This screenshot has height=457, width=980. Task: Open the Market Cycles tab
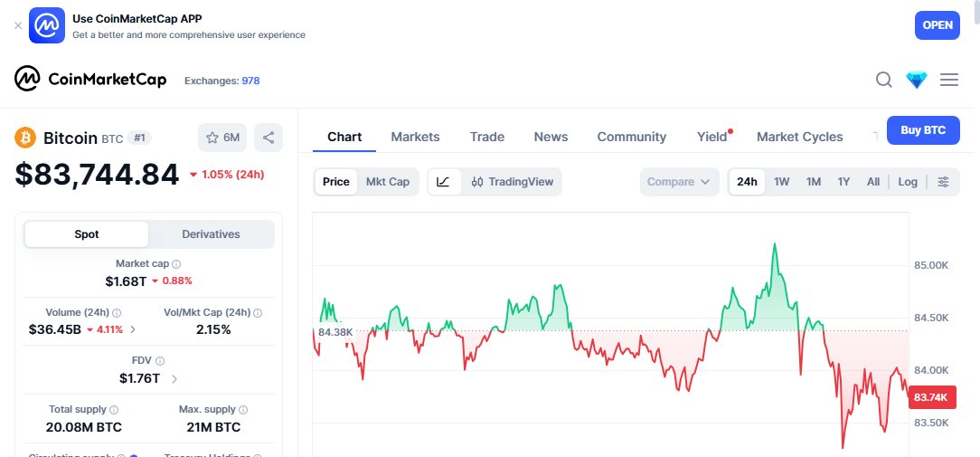(799, 137)
